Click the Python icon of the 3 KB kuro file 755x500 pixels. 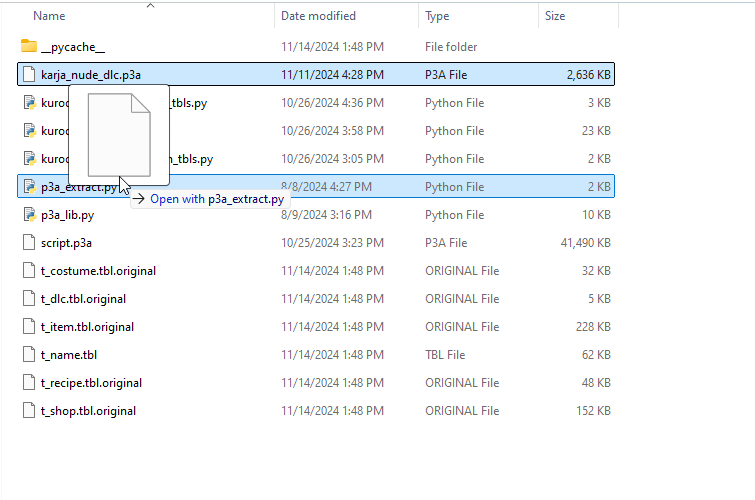tap(30, 103)
